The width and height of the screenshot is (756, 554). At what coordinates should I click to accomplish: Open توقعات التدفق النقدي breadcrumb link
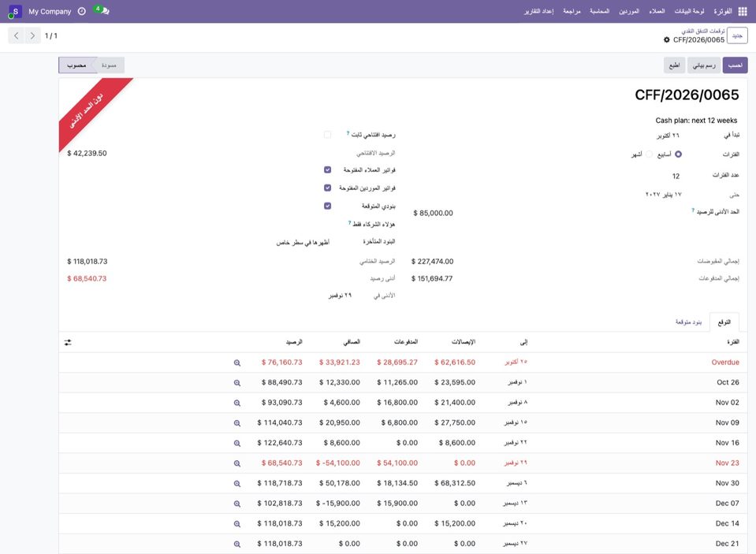click(702, 31)
